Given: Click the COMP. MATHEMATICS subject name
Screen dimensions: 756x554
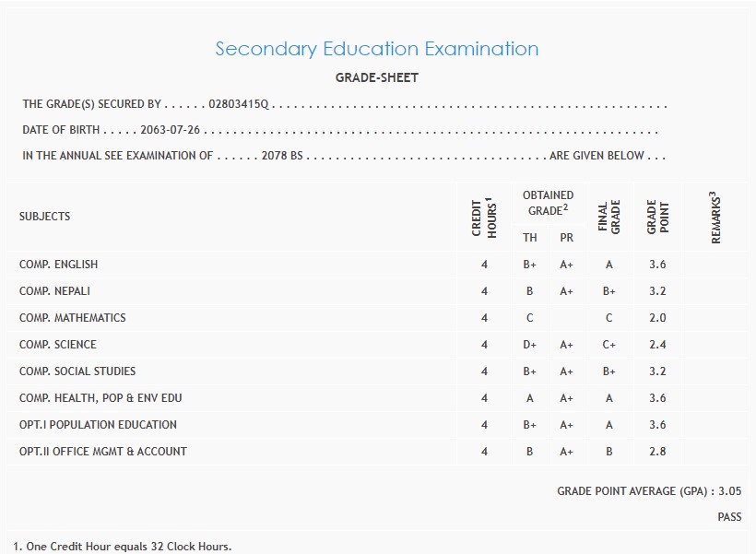Looking at the screenshot, I should tap(72, 318).
